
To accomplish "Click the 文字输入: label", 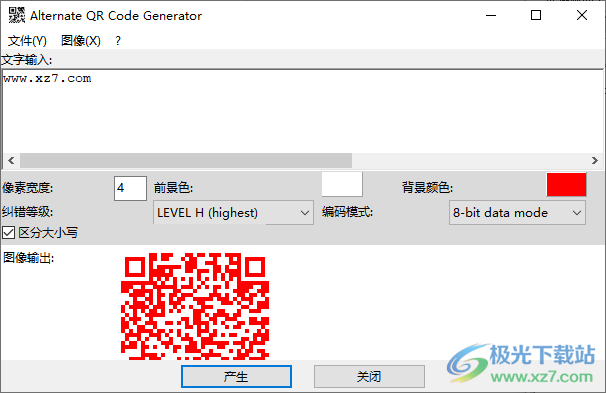I will tap(26, 60).
